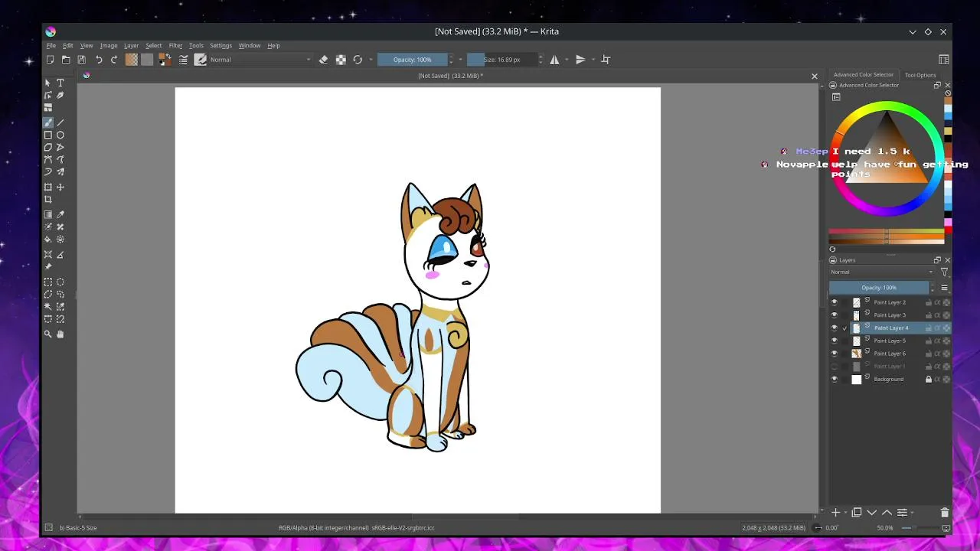
Task: Hide Paint Layer 6
Action: (x=835, y=354)
